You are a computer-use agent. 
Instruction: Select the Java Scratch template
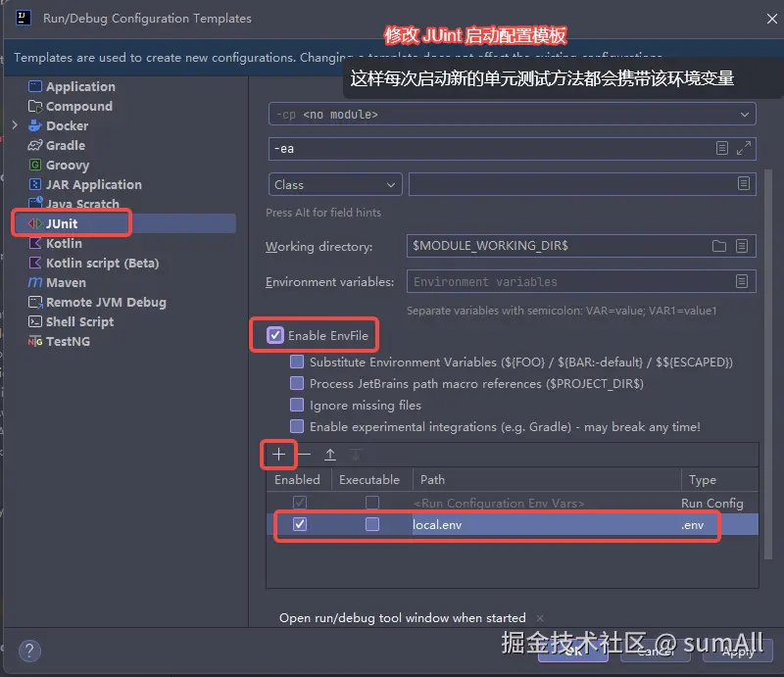(x=83, y=204)
